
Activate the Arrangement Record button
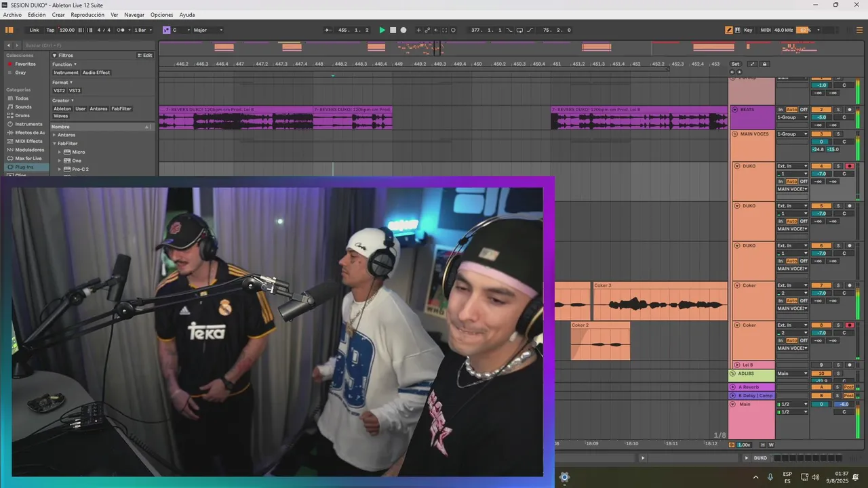click(x=403, y=30)
